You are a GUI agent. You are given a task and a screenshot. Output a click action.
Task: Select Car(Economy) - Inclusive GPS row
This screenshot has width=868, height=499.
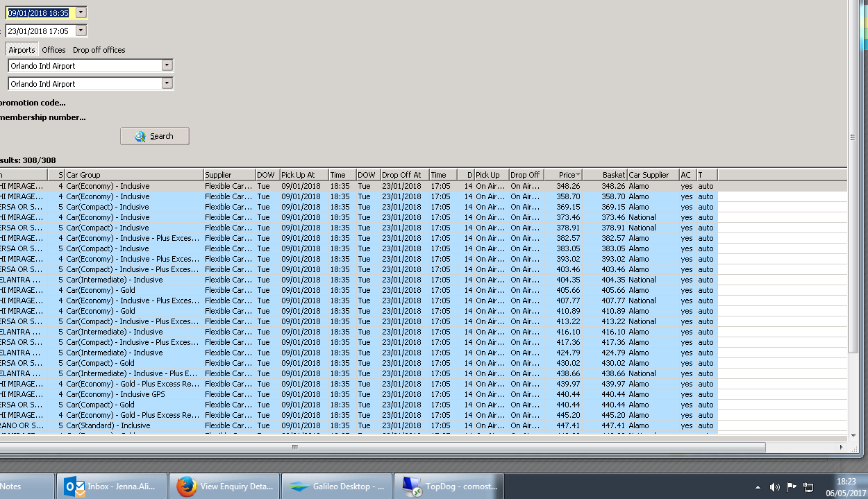(x=358, y=394)
